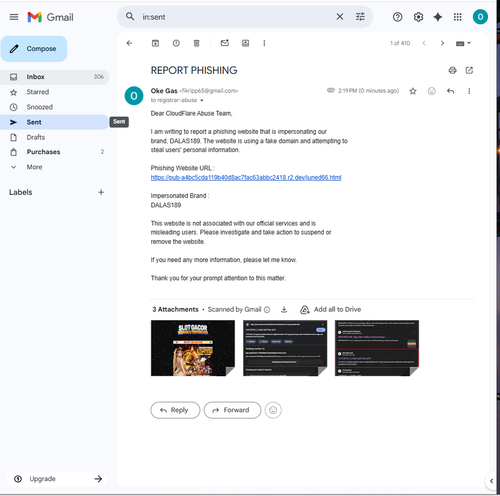Open the Sent folder
This screenshot has width=500, height=496.
55,122
